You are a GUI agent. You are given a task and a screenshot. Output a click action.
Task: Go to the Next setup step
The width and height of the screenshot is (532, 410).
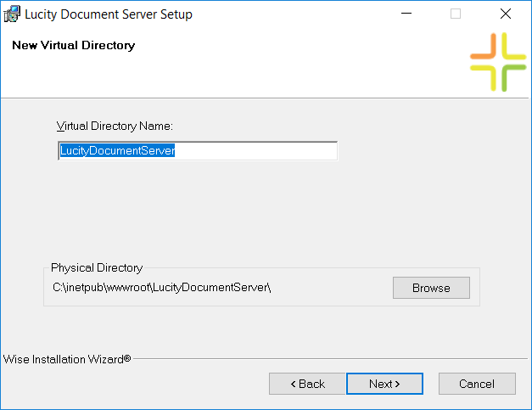tap(384, 384)
